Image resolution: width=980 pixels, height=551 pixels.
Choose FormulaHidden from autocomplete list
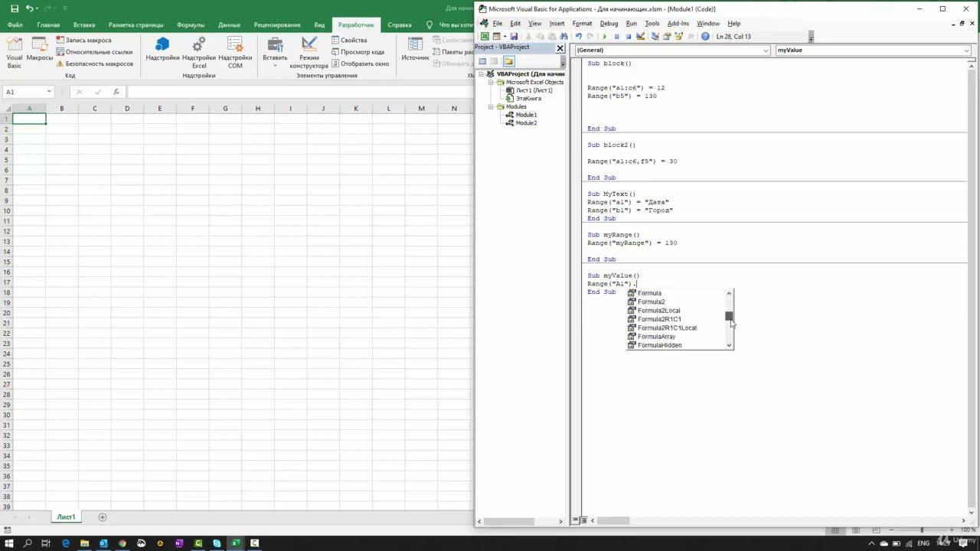[x=659, y=345]
